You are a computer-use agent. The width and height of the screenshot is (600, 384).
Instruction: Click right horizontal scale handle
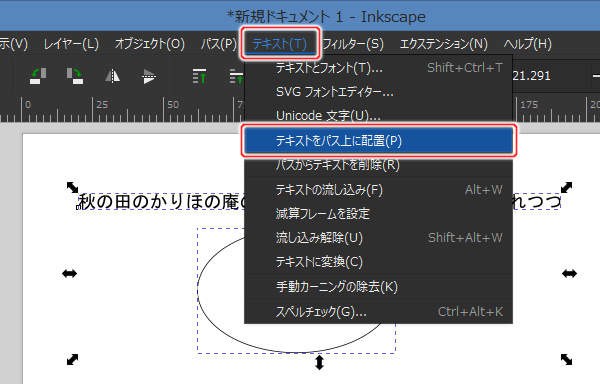[x=569, y=273]
